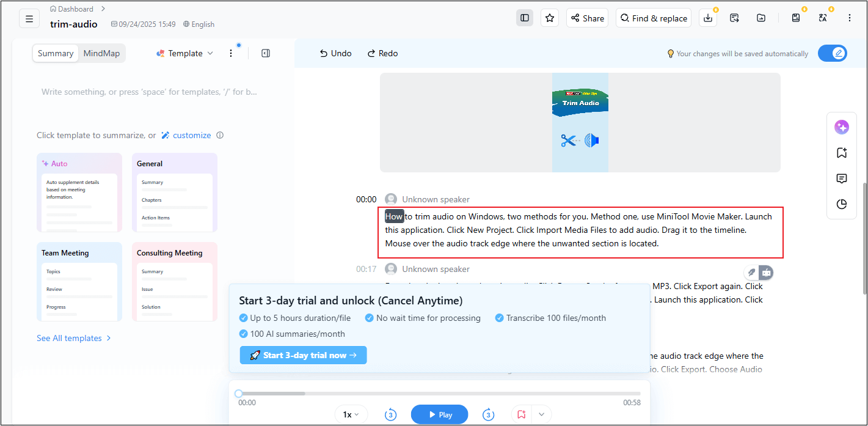Skip forward 3 seconds

[488, 415]
